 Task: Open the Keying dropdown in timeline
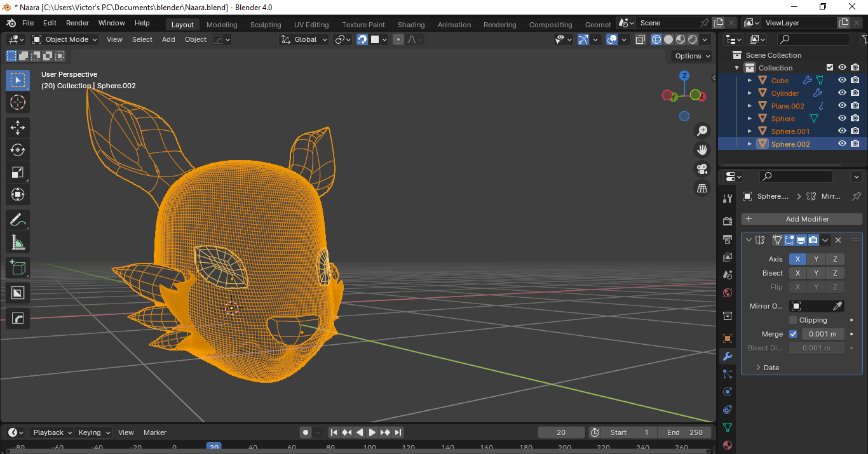click(x=93, y=432)
